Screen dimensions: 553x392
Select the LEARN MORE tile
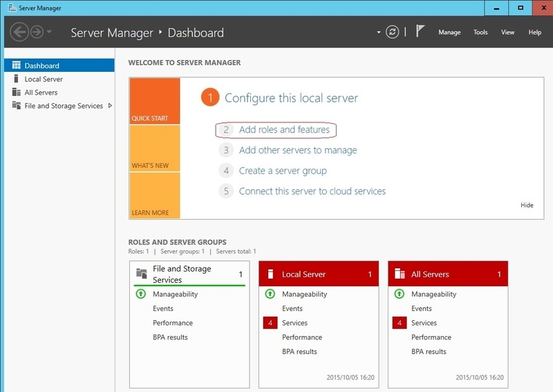155,196
